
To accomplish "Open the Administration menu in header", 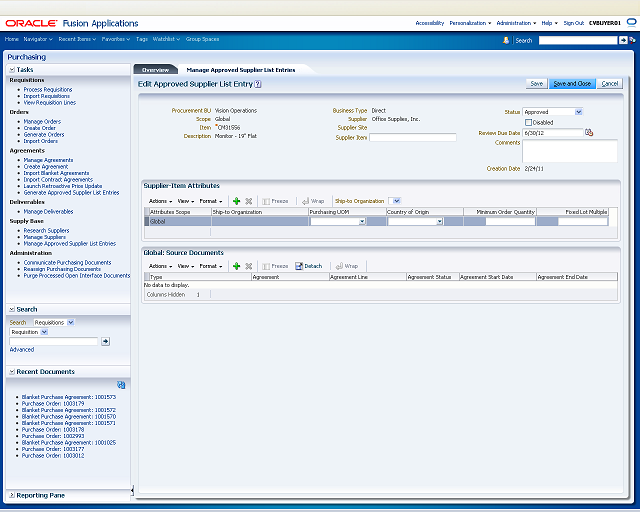I will 516,23.
